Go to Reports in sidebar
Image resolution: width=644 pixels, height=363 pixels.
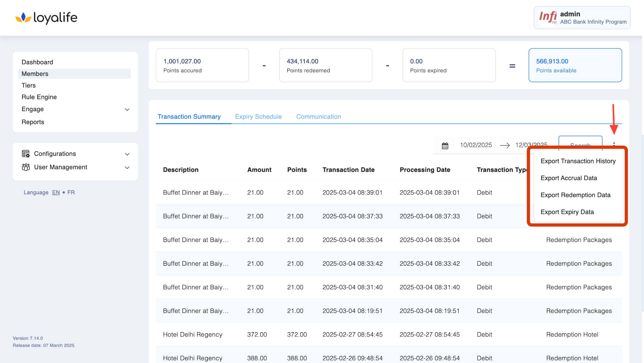(33, 122)
